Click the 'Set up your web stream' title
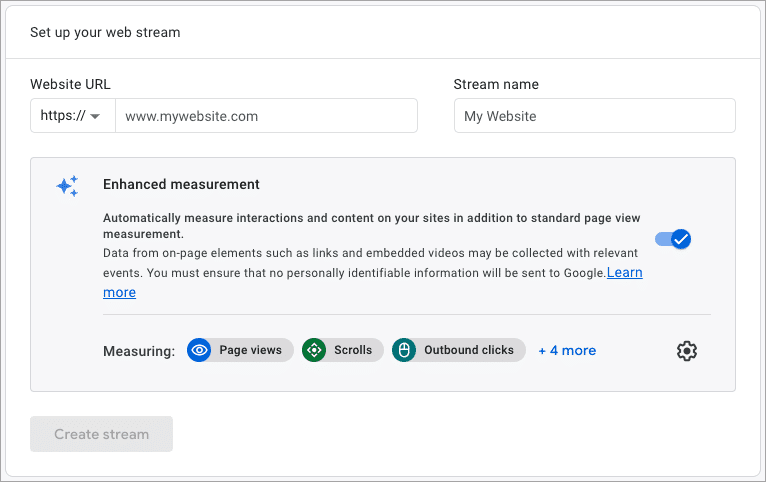The width and height of the screenshot is (766, 482). coord(105,33)
